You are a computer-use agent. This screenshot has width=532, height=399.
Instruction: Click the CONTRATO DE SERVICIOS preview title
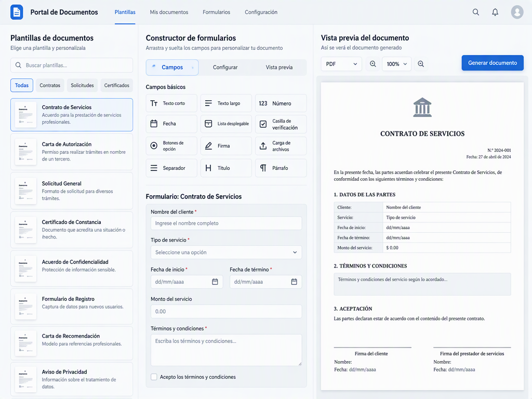point(422,134)
